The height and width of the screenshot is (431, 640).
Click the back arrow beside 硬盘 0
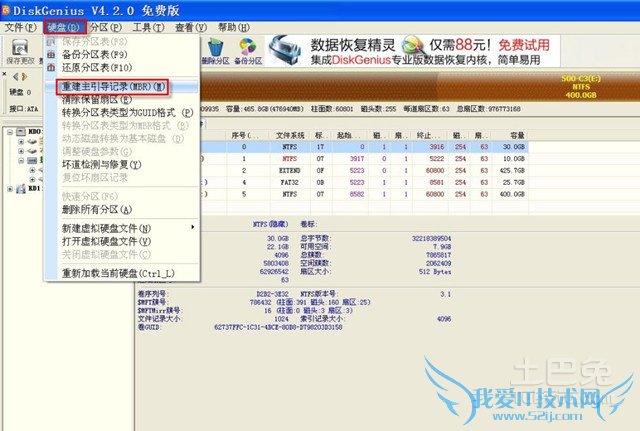(16, 76)
